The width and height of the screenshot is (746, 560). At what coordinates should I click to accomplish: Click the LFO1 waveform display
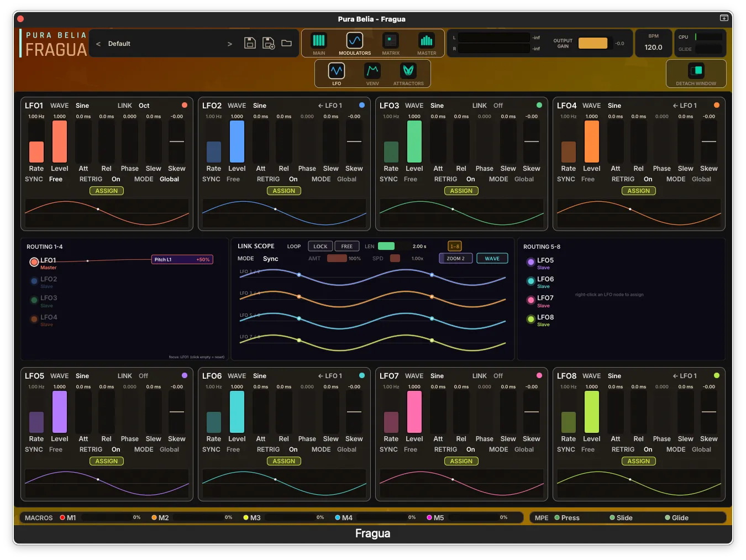(107, 213)
